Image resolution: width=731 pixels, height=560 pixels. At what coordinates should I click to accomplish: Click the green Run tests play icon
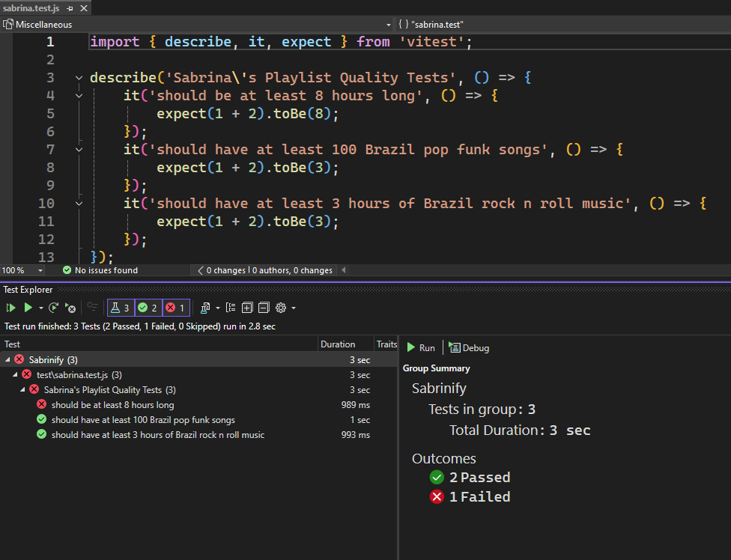coord(28,308)
